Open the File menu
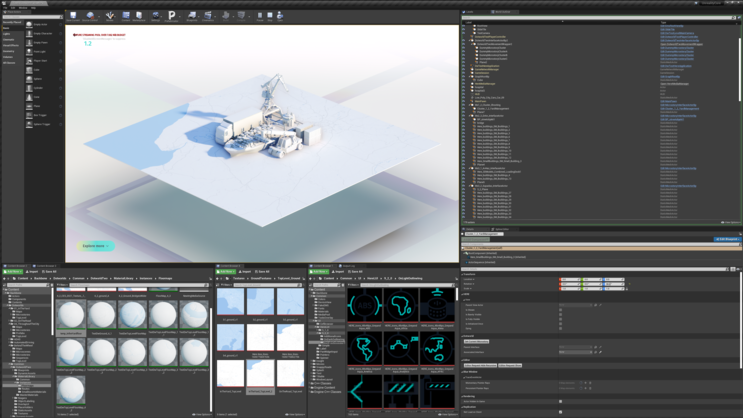This screenshot has height=418, width=743. click(x=6, y=7)
